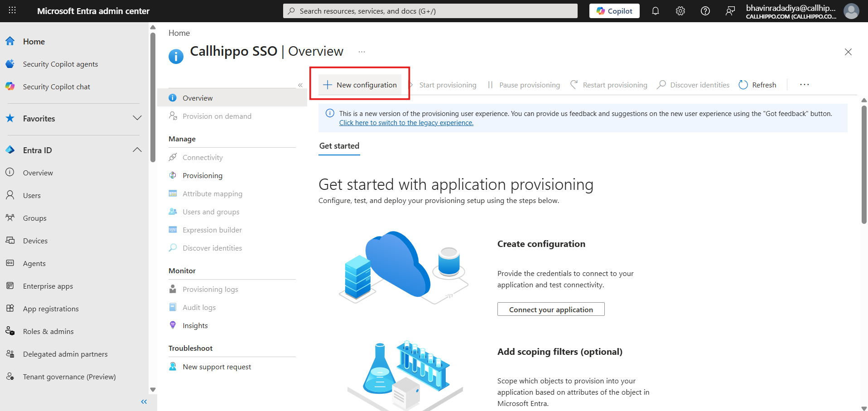The image size is (868, 411).
Task: Click Restart provisioning
Action: pyautogui.click(x=609, y=85)
